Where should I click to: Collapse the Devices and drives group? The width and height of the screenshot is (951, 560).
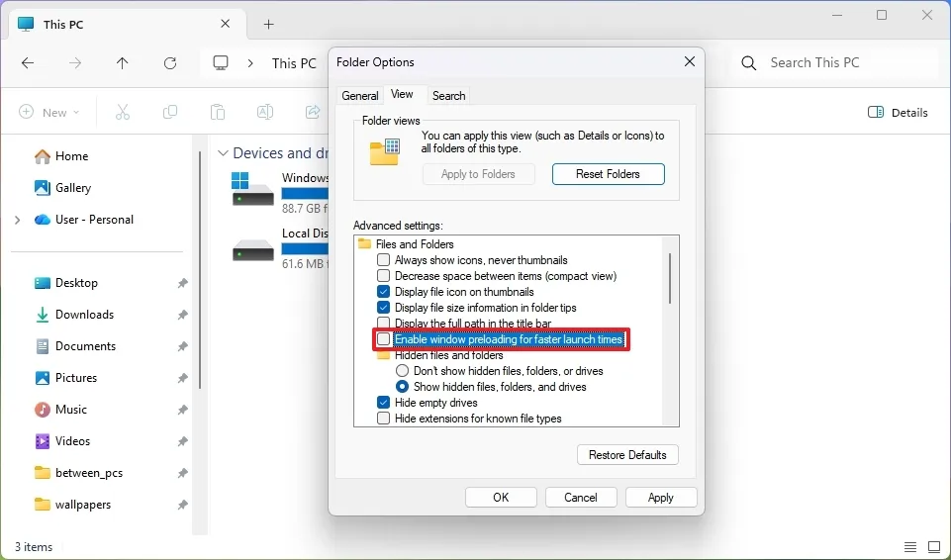click(x=224, y=153)
